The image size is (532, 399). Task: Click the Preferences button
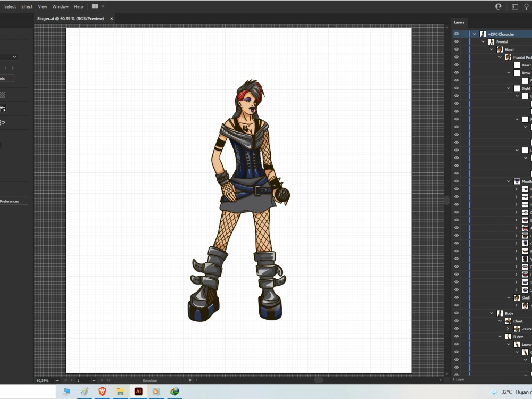pos(13,201)
